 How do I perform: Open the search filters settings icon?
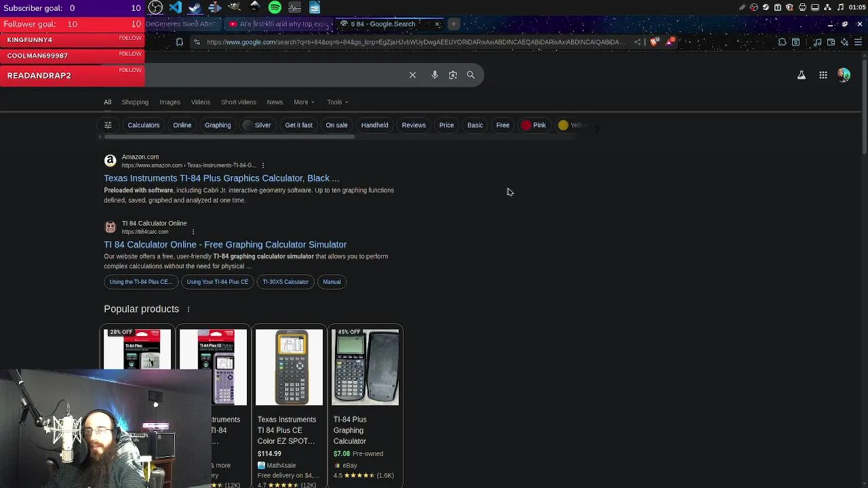(108, 125)
